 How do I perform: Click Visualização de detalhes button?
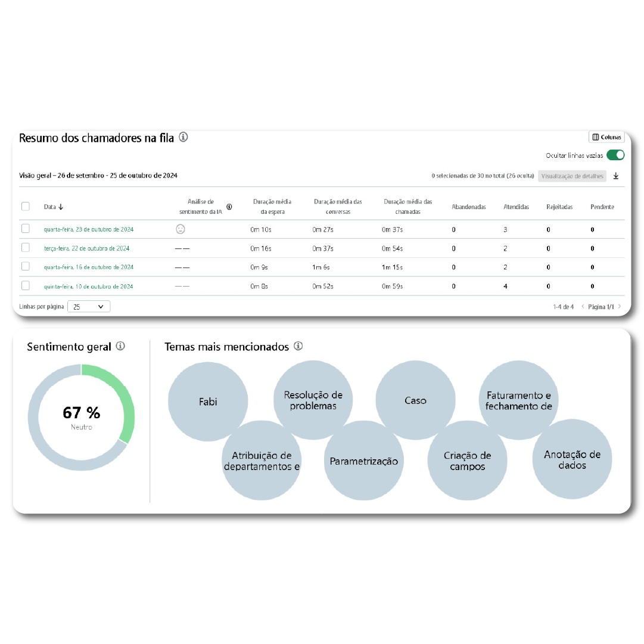(572, 176)
